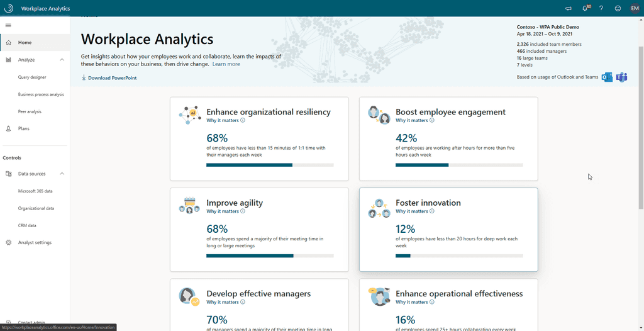
Task: Click the Learn more link
Action: (x=226, y=64)
